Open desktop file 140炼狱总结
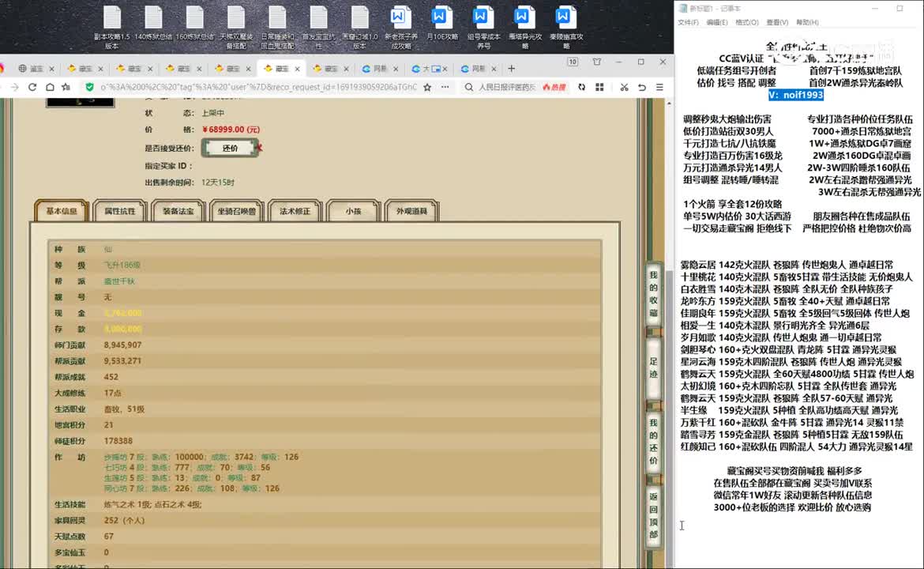This screenshot has width=924, height=569. coord(153,24)
